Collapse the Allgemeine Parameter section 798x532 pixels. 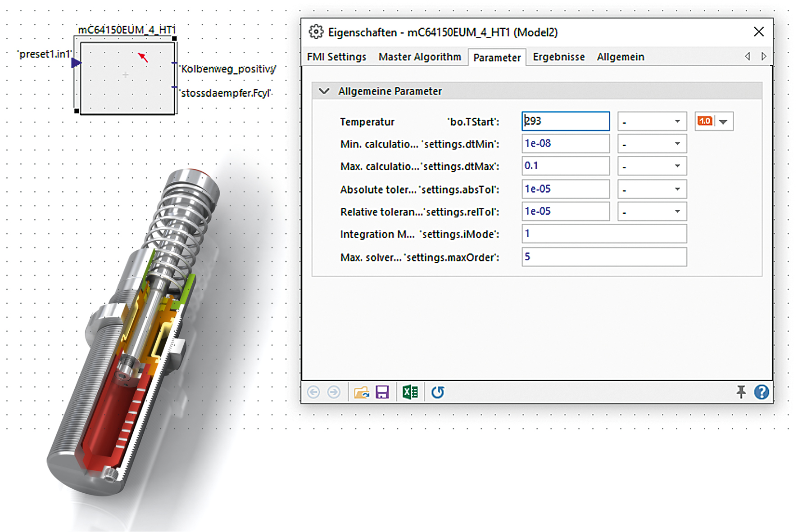[324, 91]
